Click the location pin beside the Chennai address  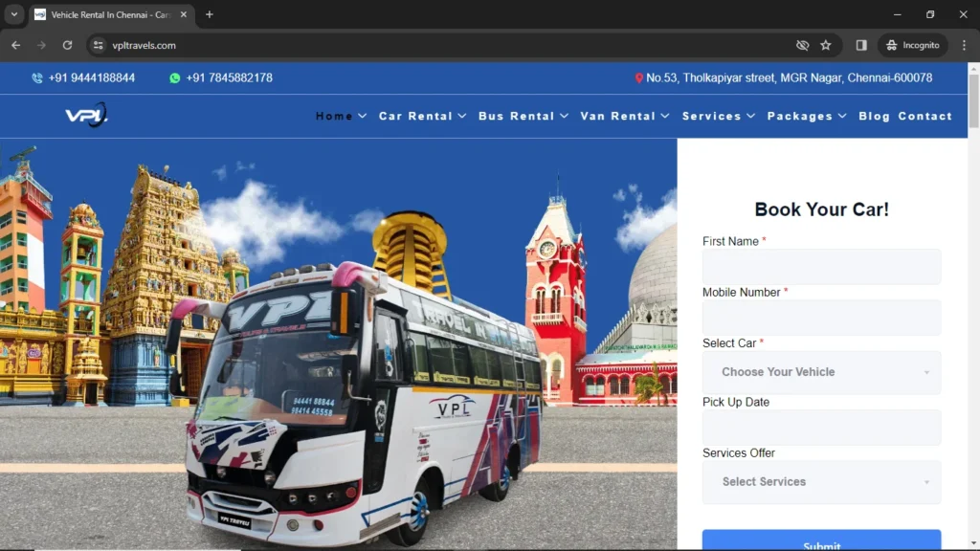(x=639, y=77)
